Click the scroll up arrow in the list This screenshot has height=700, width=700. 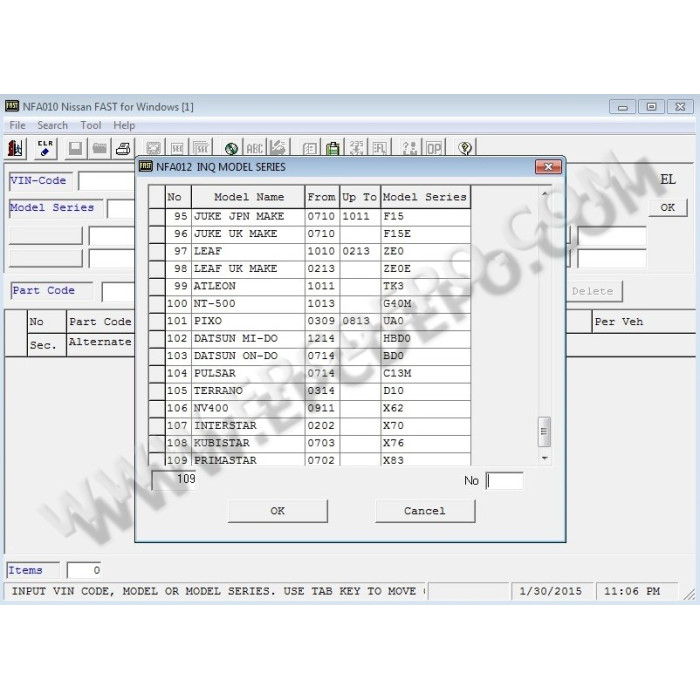[544, 194]
